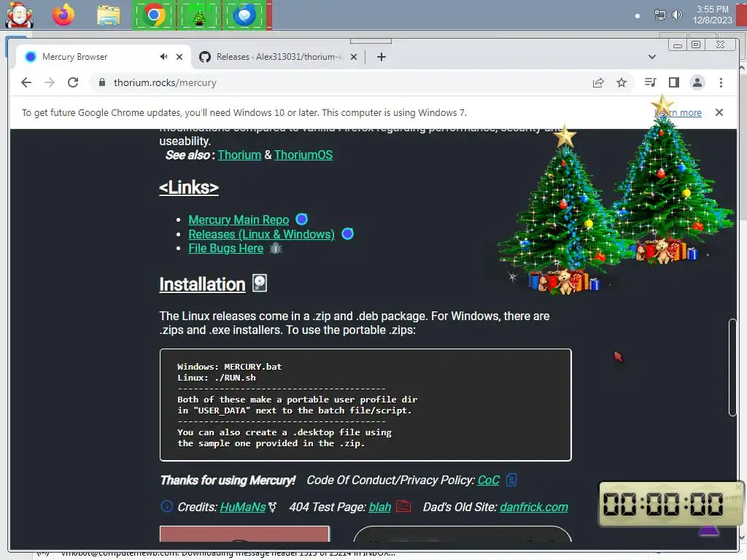Close the Releases GitHub tab
Screen dimensions: 747x560
pos(354,57)
